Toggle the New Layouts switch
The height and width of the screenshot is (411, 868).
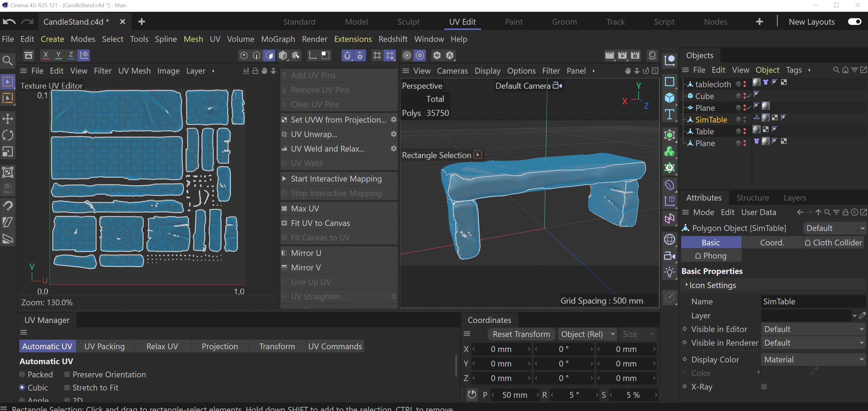[x=854, y=22]
